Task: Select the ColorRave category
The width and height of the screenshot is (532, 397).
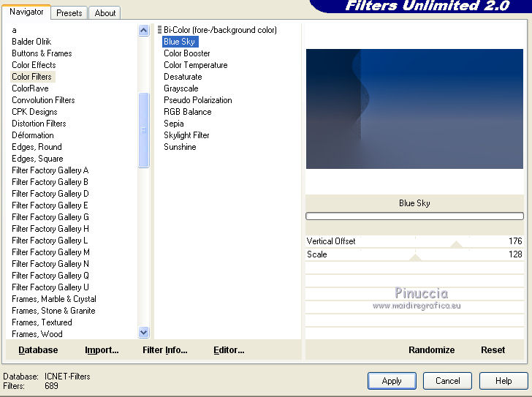Action: 30,88
